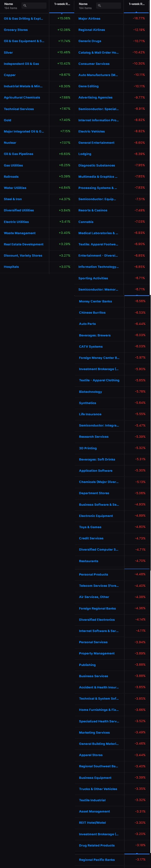Click the search icon in right table
151x868 pixels.
99,6
